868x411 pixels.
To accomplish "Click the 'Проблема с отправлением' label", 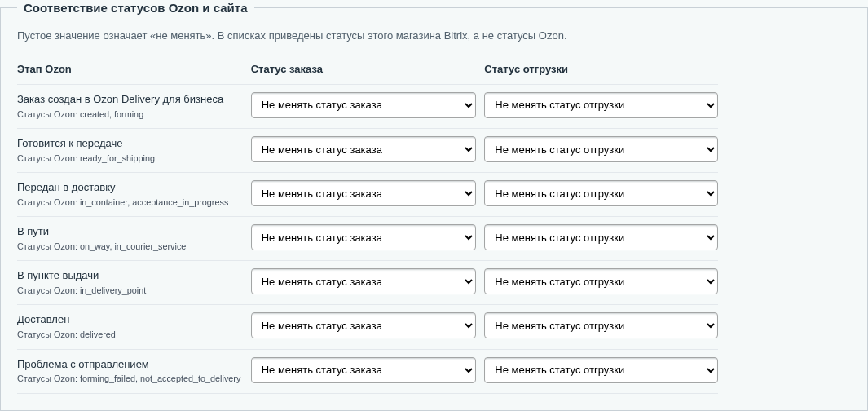I will tap(83, 364).
